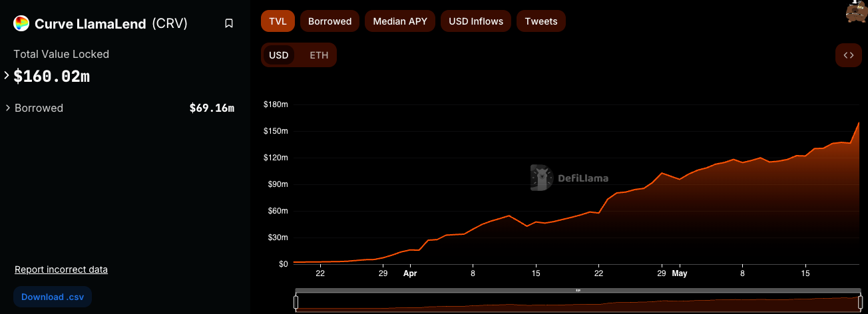
Task: Click the $150m y-axis label
Action: tap(276, 131)
